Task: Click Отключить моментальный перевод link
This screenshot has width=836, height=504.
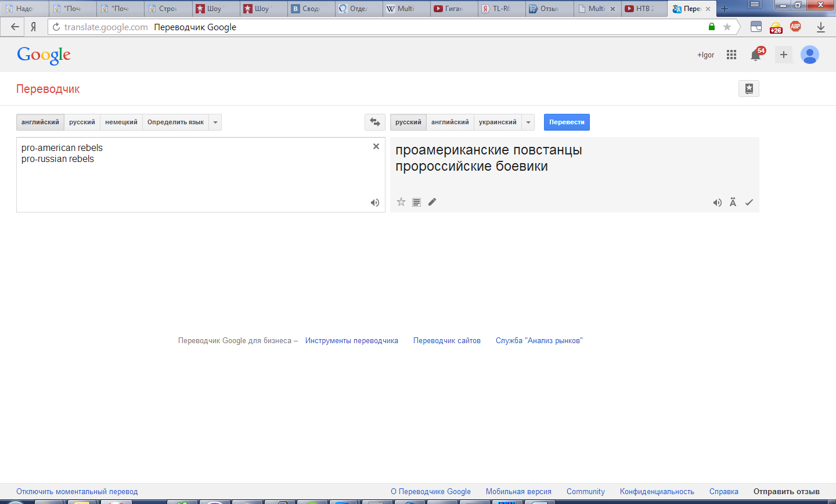Action: click(x=77, y=492)
